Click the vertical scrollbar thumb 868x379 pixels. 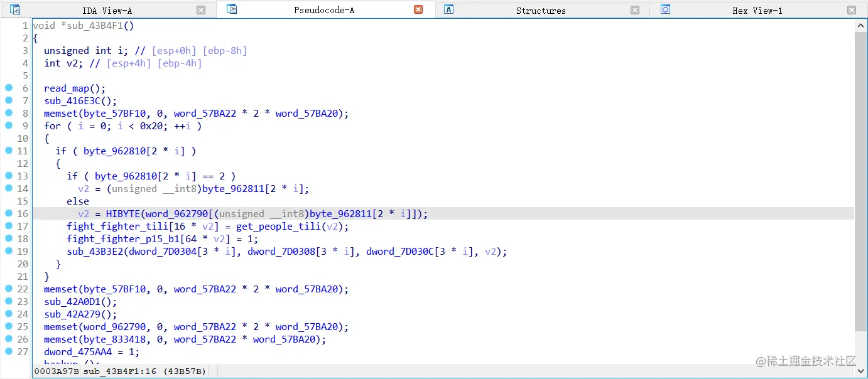(x=861, y=182)
